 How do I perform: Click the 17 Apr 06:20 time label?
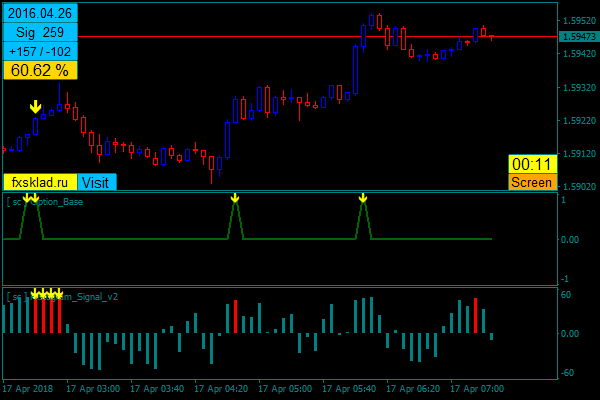413,389
